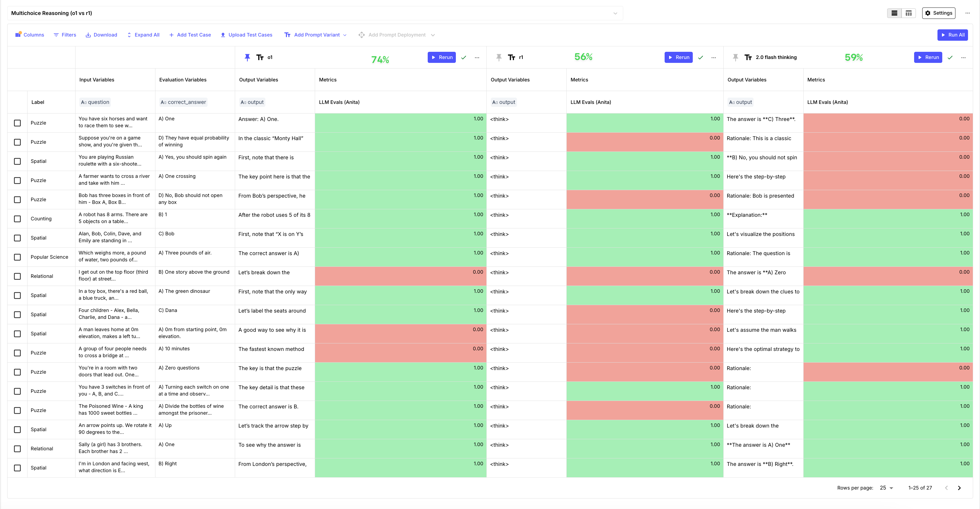
Task: Tick the checkbox for the first Puzzle row
Action: click(x=17, y=123)
